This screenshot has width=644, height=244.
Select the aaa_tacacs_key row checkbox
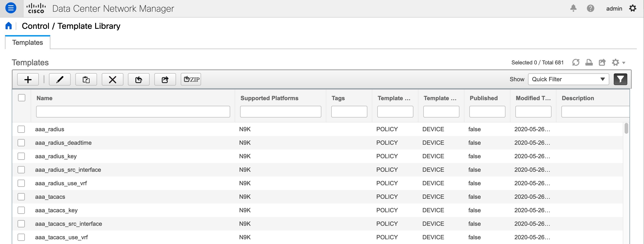pyautogui.click(x=21, y=210)
